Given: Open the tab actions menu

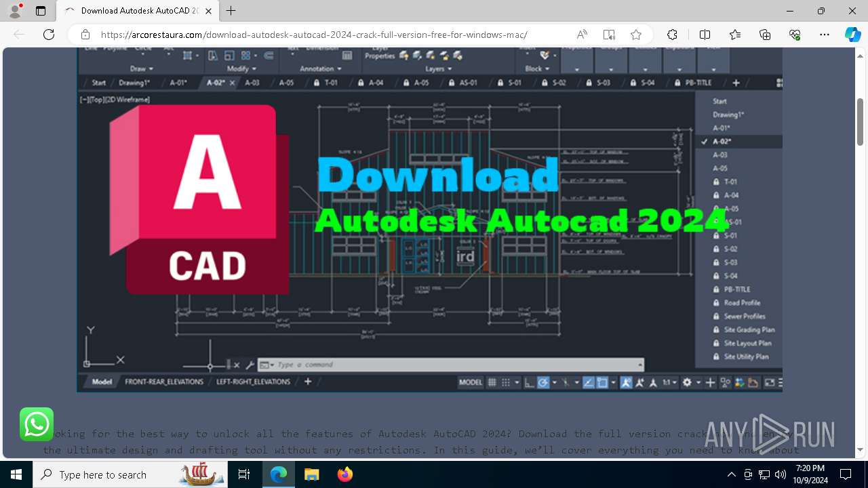Looking at the screenshot, I should [41, 11].
